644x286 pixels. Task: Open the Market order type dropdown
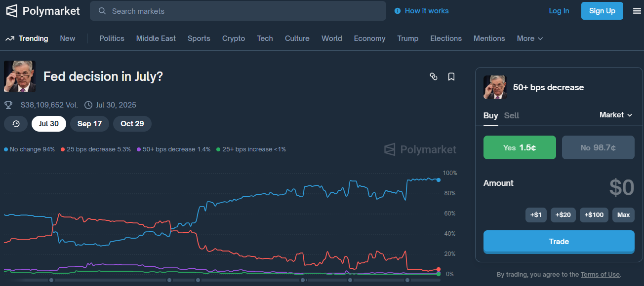pos(616,115)
